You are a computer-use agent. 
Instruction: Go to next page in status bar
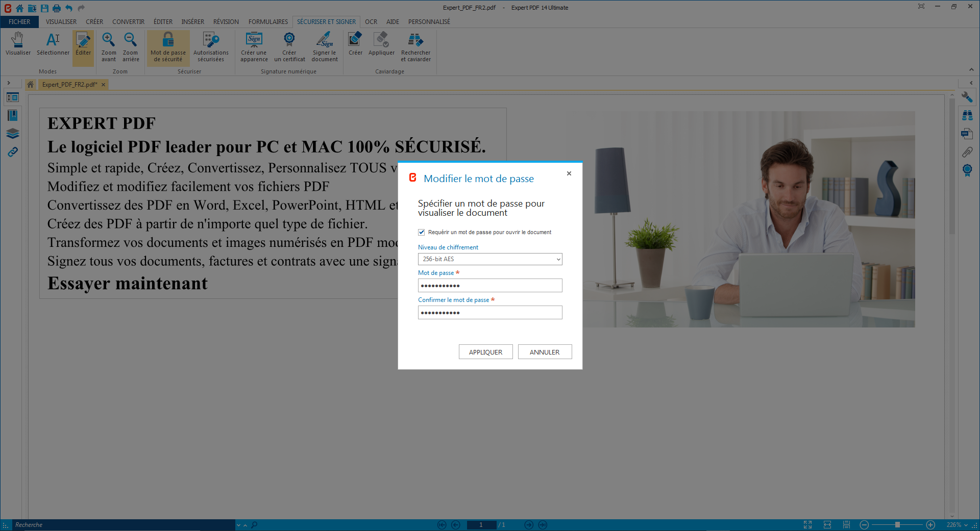click(x=529, y=525)
